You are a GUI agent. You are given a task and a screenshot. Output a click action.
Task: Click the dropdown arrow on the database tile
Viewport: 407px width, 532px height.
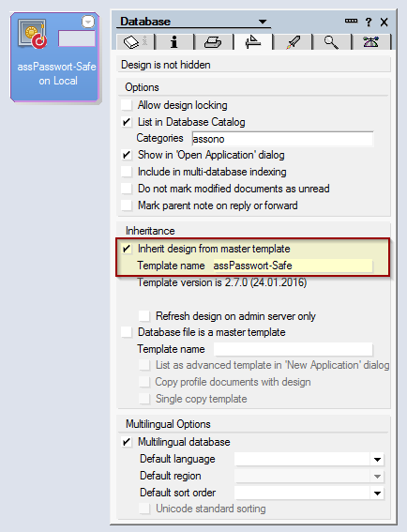pyautogui.click(x=88, y=22)
